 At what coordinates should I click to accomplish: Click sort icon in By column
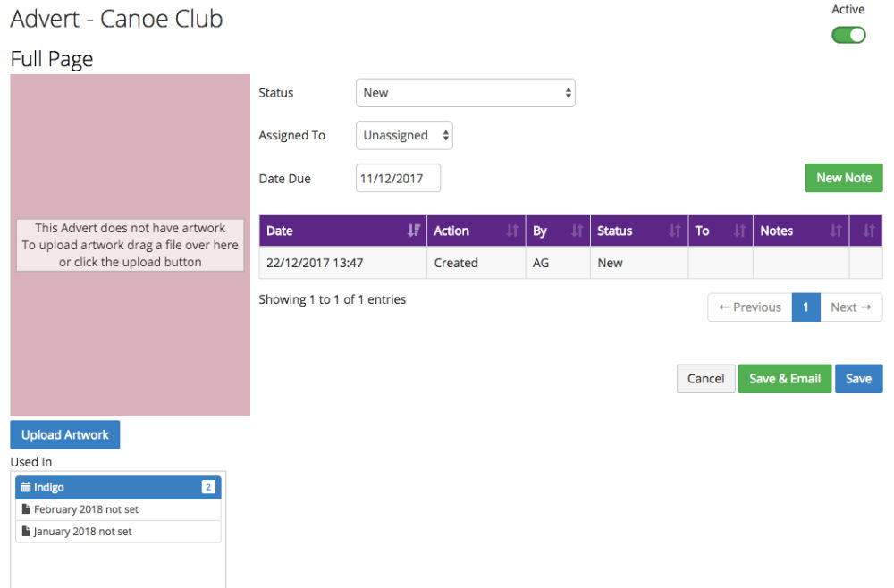click(x=577, y=231)
